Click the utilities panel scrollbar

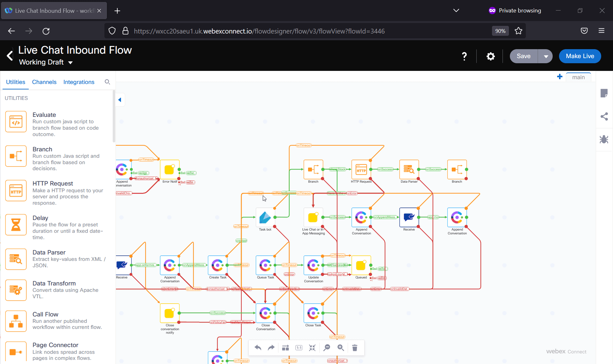[x=114, y=116]
